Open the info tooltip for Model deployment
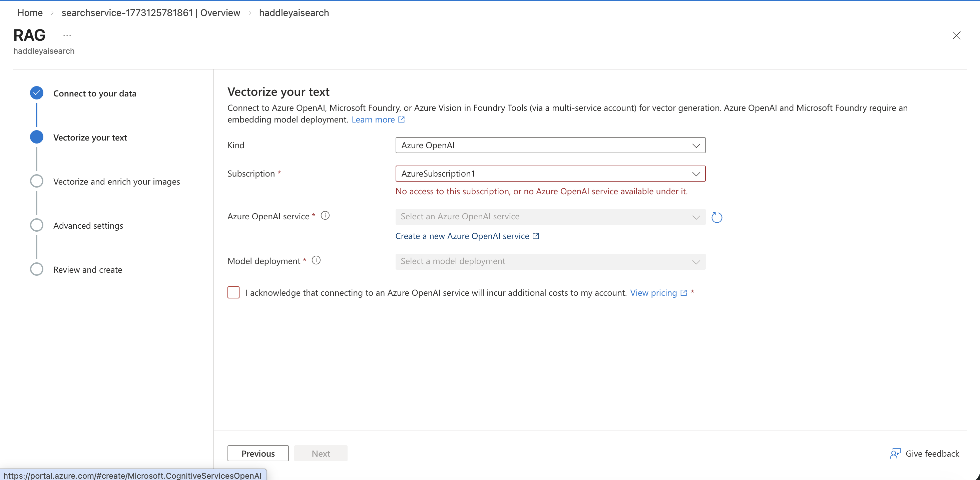The width and height of the screenshot is (980, 480). pyautogui.click(x=316, y=260)
